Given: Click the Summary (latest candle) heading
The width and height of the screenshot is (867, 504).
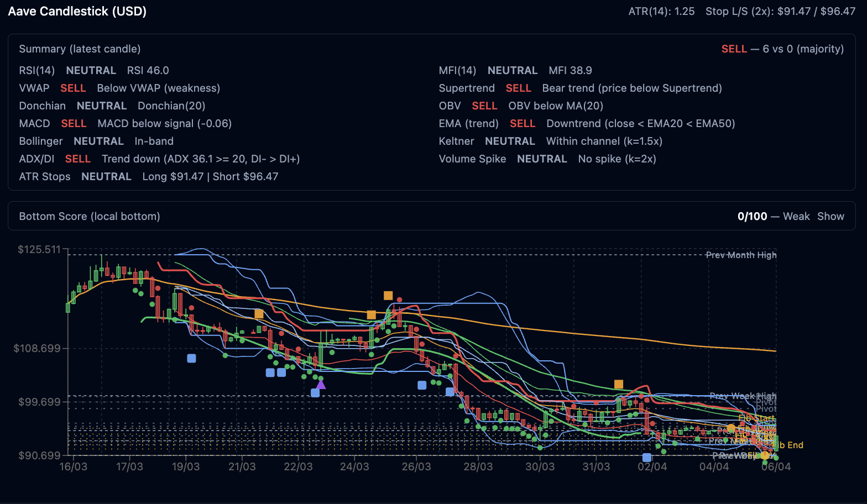Looking at the screenshot, I should tap(80, 49).
